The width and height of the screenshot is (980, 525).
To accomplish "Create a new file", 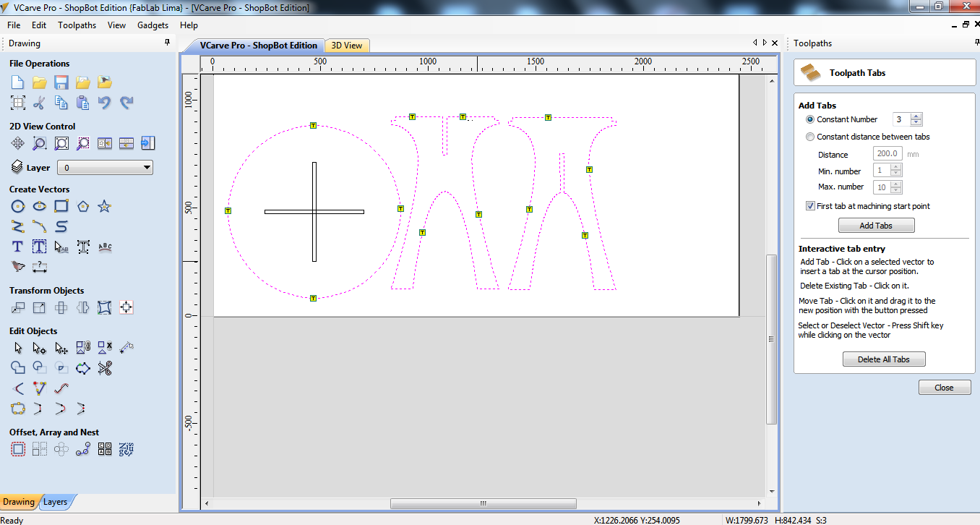I will pyautogui.click(x=18, y=82).
